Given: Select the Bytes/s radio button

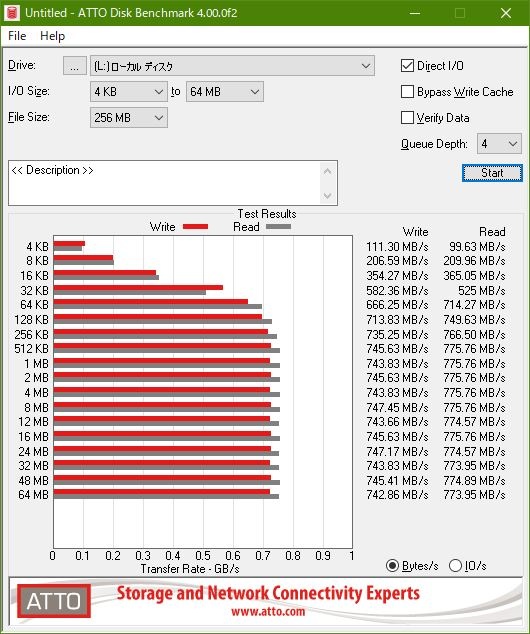Looking at the screenshot, I should (x=392, y=566).
